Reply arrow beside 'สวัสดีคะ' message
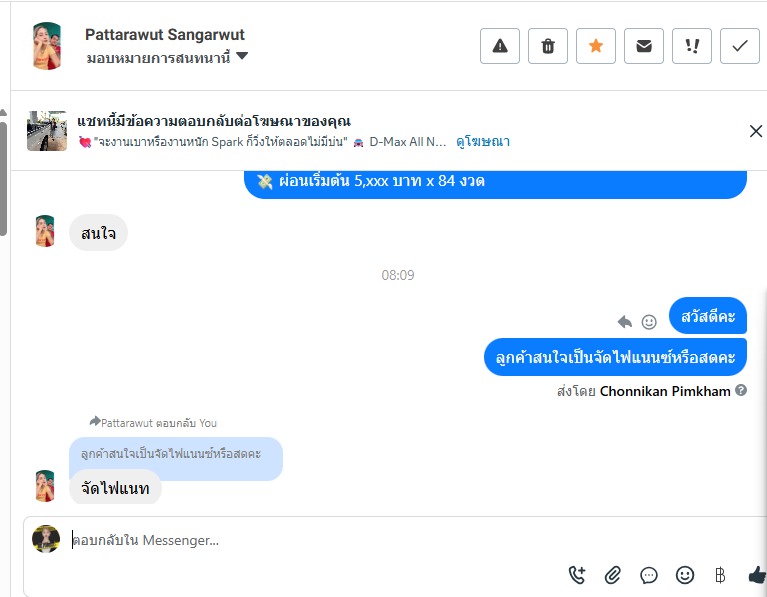Image resolution: width=767 pixels, height=597 pixels. [x=625, y=322]
